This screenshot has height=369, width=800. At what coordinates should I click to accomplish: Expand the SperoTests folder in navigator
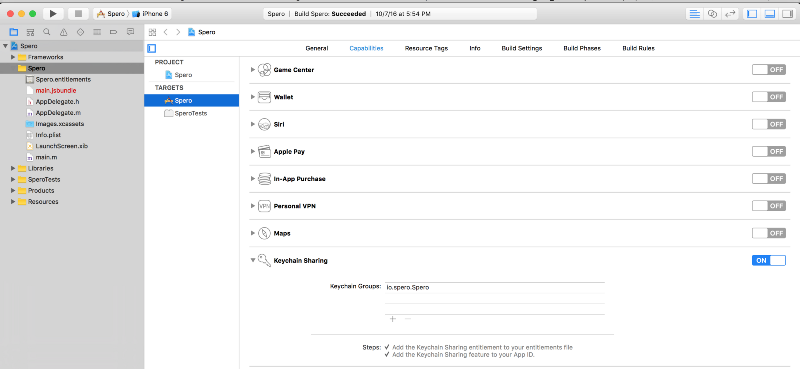click(x=13, y=180)
